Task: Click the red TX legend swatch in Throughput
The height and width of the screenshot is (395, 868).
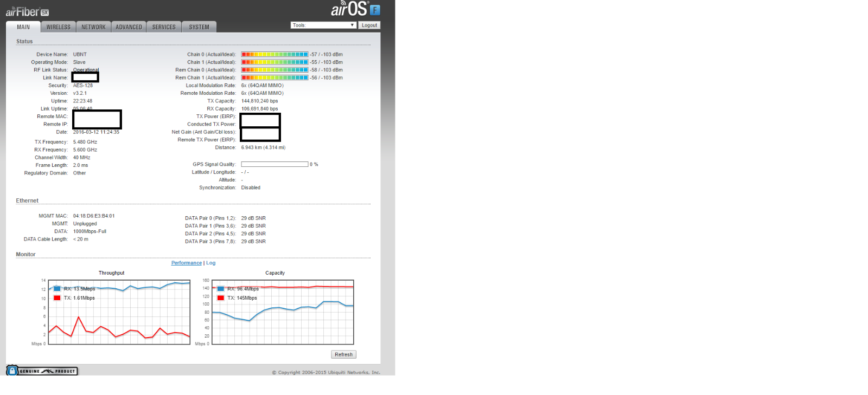Action: [57, 297]
